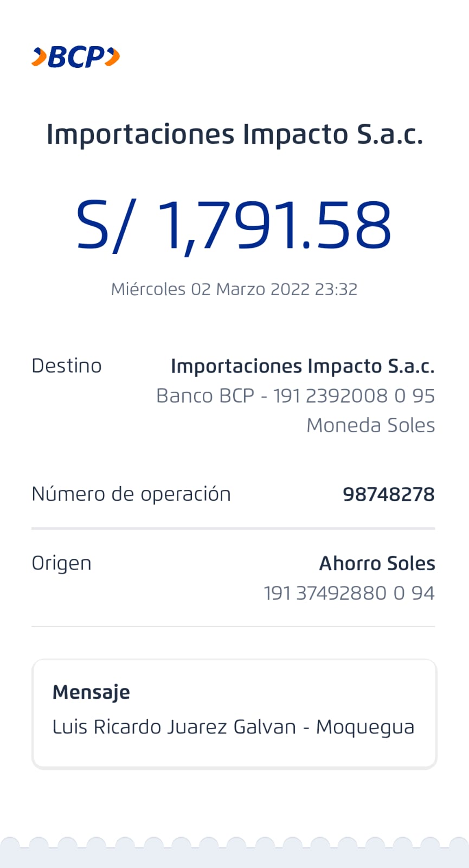469x868 pixels.
Task: Click the left orange chevron of the BCP logo
Action: (x=39, y=57)
